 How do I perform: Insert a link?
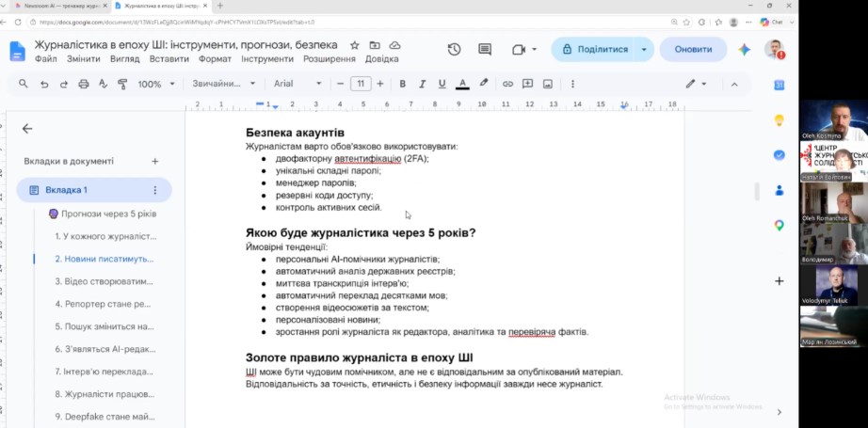[507, 84]
